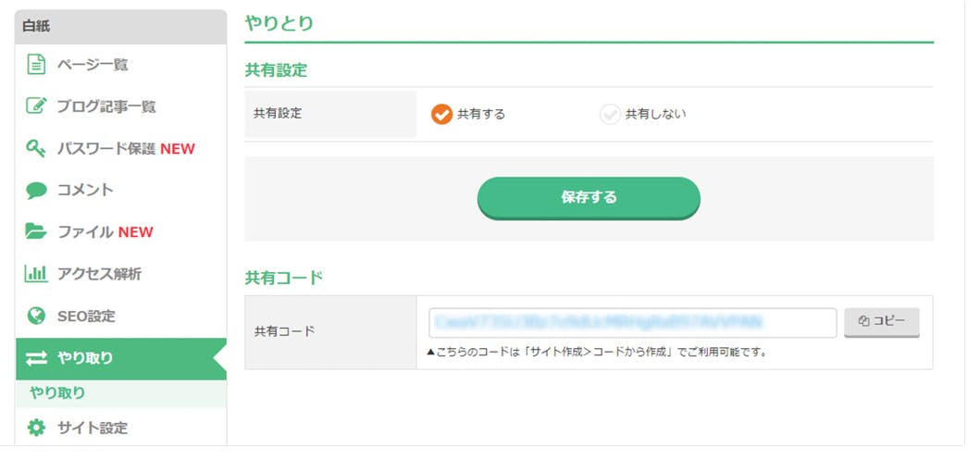Viewport: 980px width, 460px height.
Task: Click the comment speech bubble icon
Action: pos(36,191)
